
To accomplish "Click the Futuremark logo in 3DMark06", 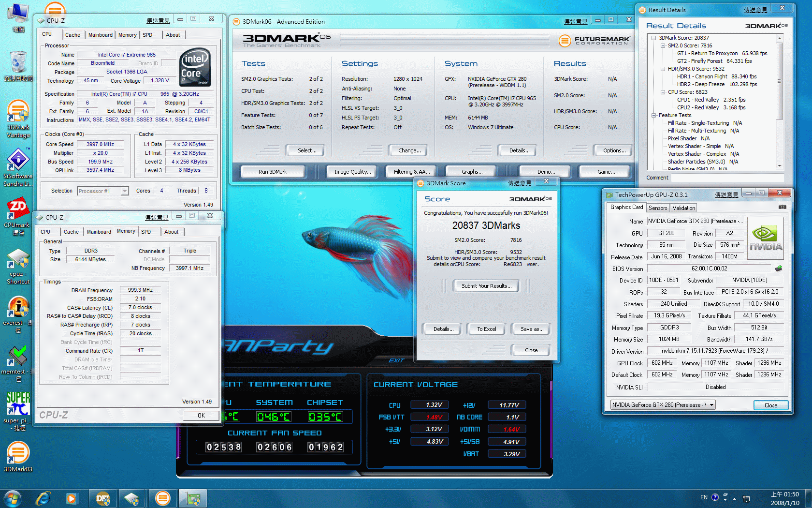I will click(x=594, y=41).
